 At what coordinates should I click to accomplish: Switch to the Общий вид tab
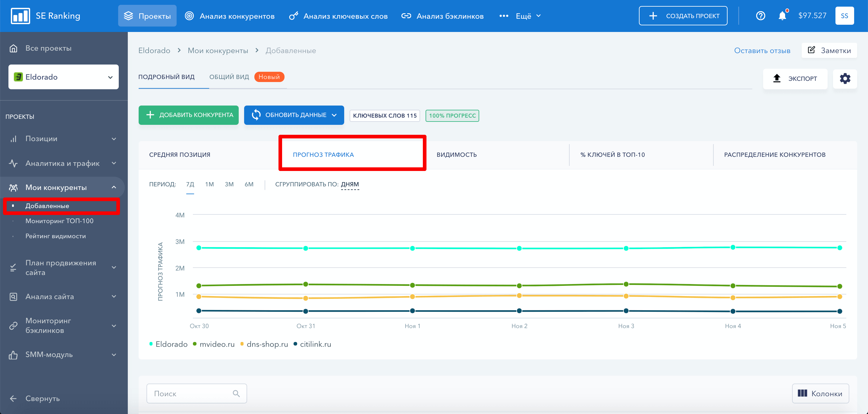(x=229, y=77)
